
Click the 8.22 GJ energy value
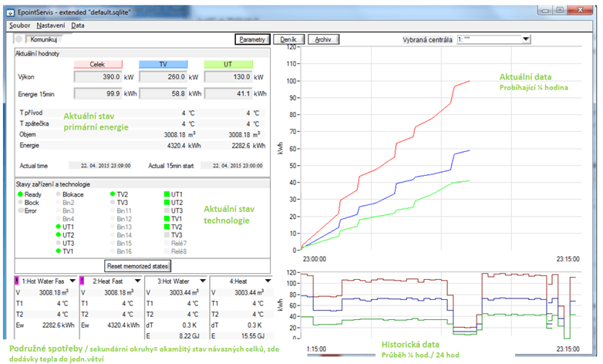[x=189, y=336]
